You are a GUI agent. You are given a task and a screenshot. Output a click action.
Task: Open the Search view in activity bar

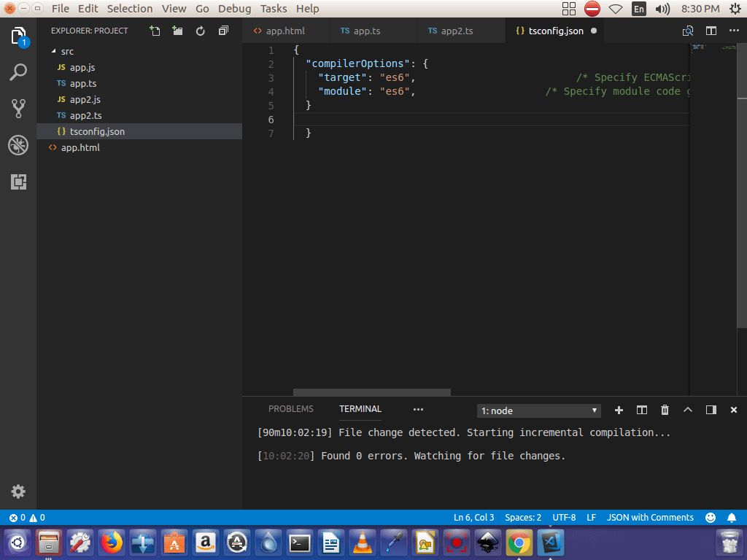pyautogui.click(x=18, y=72)
